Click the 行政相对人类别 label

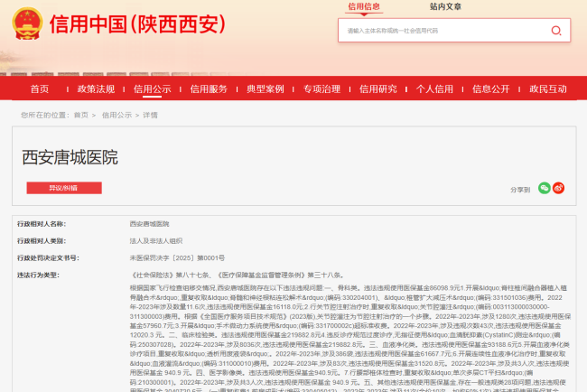tap(42, 241)
